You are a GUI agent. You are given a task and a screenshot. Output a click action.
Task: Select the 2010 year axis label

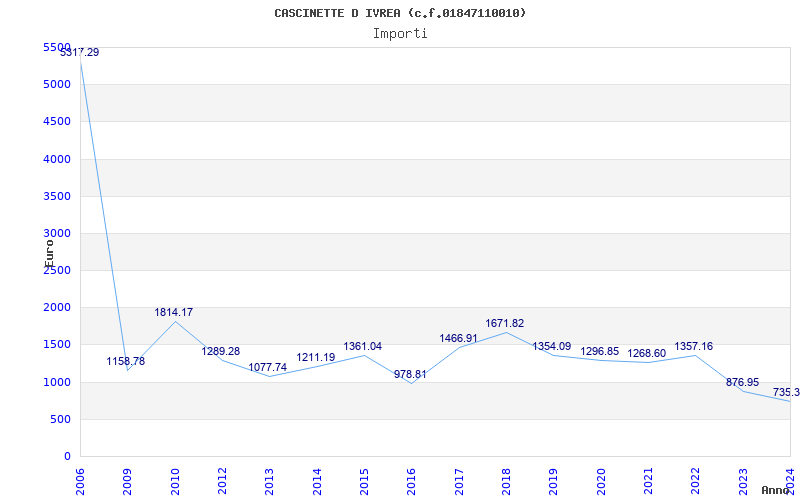click(175, 482)
